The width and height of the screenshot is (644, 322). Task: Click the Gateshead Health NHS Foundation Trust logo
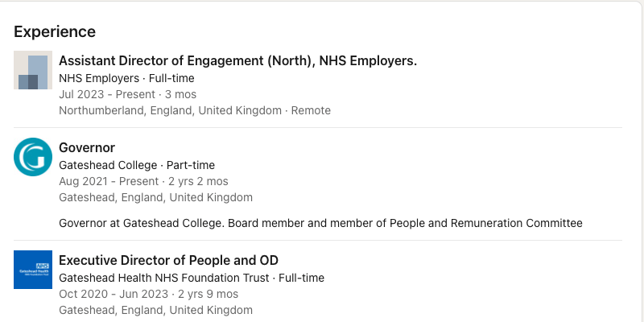click(x=33, y=270)
